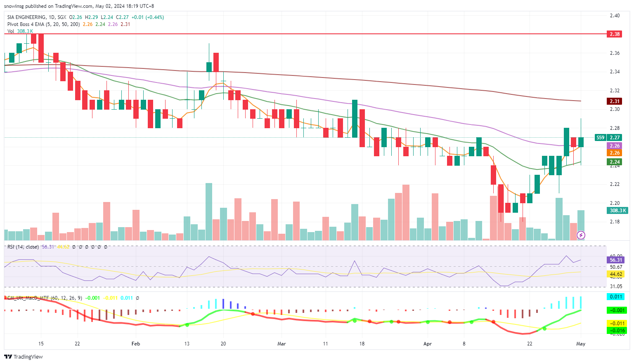Click the high value H2.29
This screenshot has height=364, width=634.
tap(91, 17)
